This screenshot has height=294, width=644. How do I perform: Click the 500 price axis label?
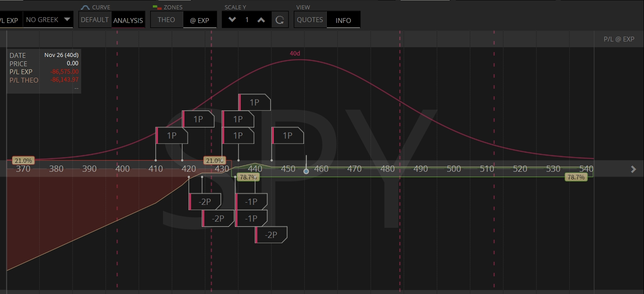point(454,169)
